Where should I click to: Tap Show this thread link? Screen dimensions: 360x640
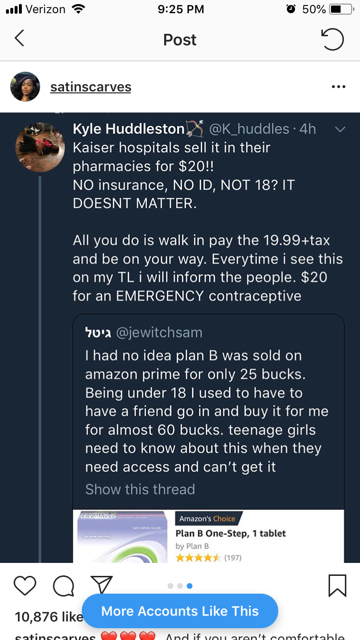[140, 489]
